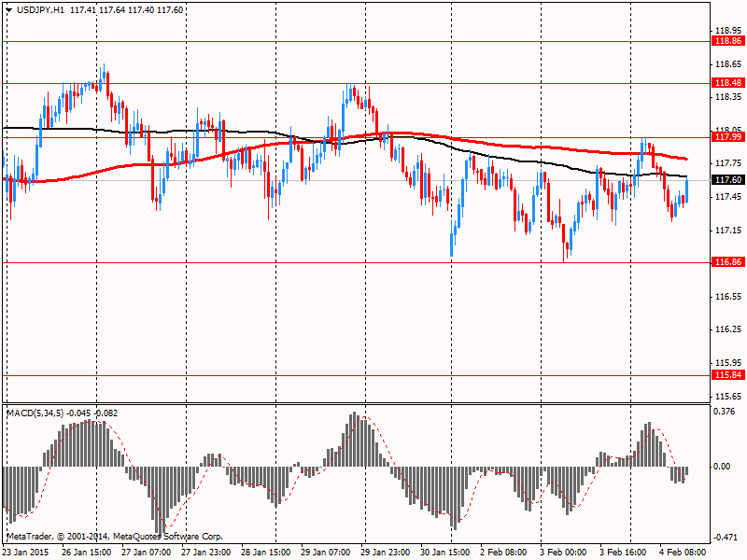Click the -0.471 value on MACD scale
747x560 pixels.
[726, 538]
